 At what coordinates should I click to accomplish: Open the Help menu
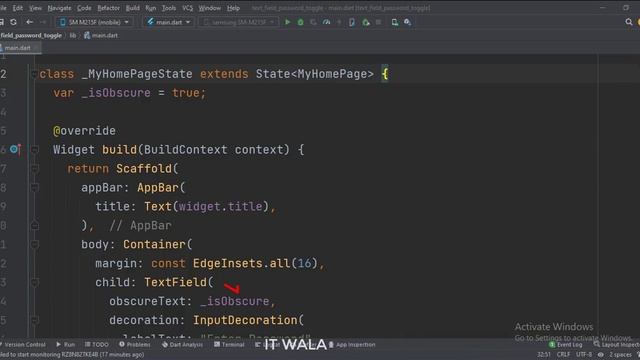click(233, 8)
